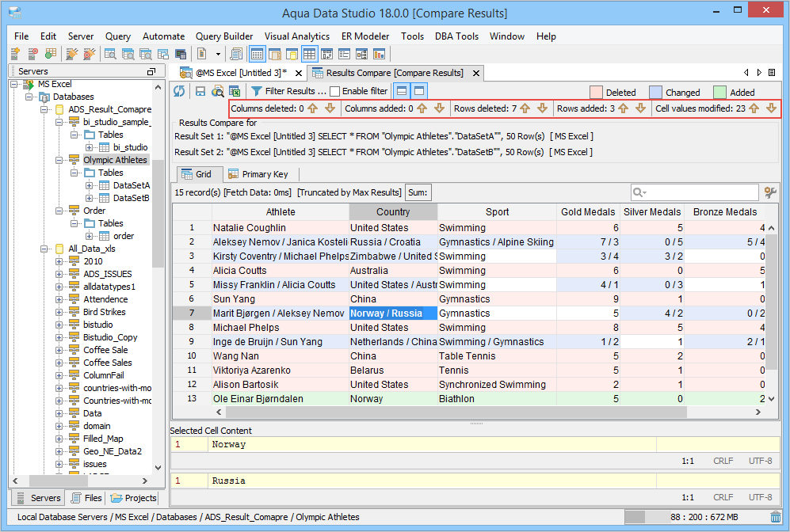Select the Coffee Sale tree item
The width and height of the screenshot is (790, 532).
pos(105,350)
